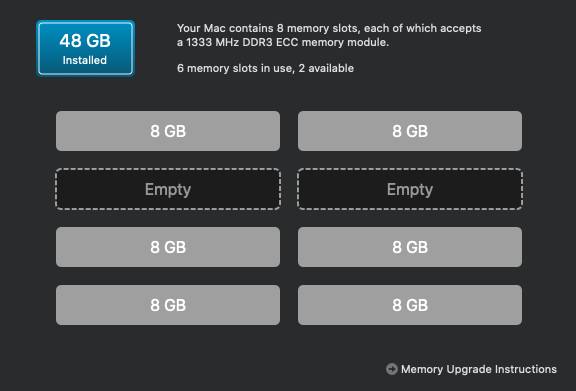Click the "DDR3 ECC memory module" text
This screenshot has height=391, width=576.
[314, 42]
